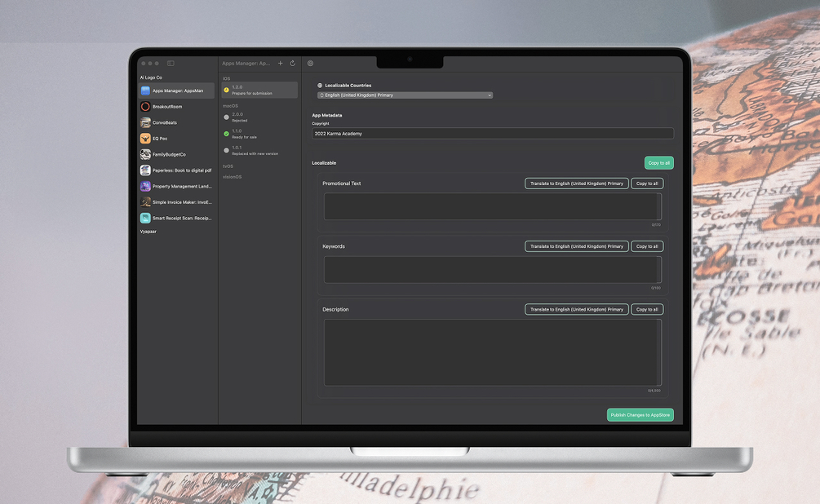Image resolution: width=820 pixels, height=504 pixels.
Task: Click the Property Management Land purple icon
Action: tap(145, 187)
